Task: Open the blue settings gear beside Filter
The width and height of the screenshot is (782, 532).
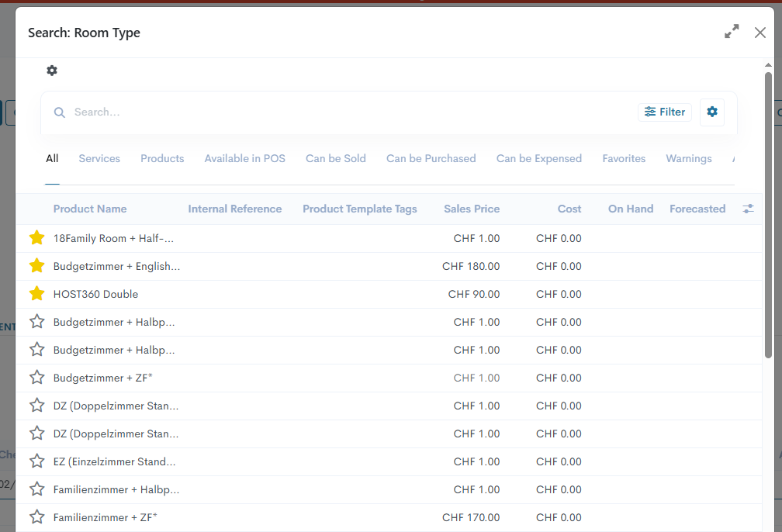Action: [712, 112]
